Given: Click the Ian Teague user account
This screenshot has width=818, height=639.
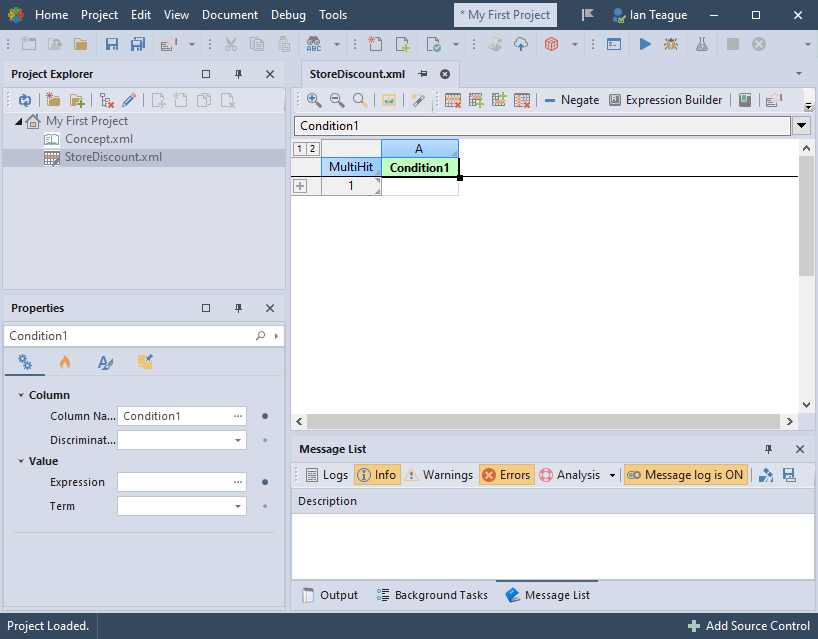Looking at the screenshot, I should pos(650,15).
